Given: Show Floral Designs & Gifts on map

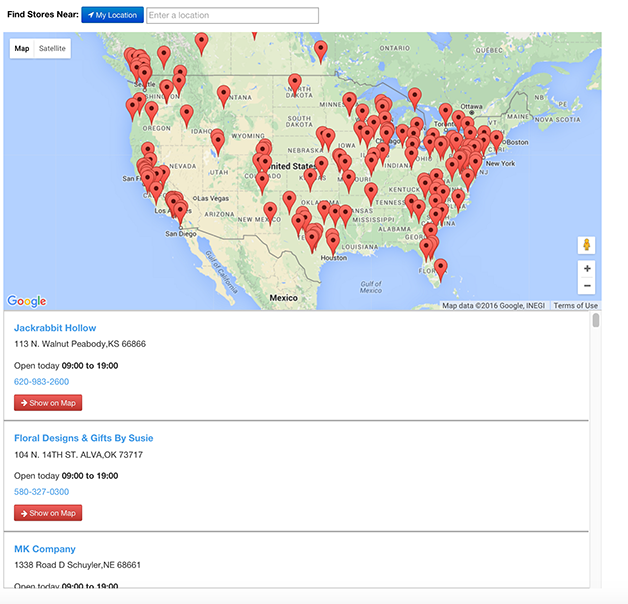Looking at the screenshot, I should [x=48, y=513].
